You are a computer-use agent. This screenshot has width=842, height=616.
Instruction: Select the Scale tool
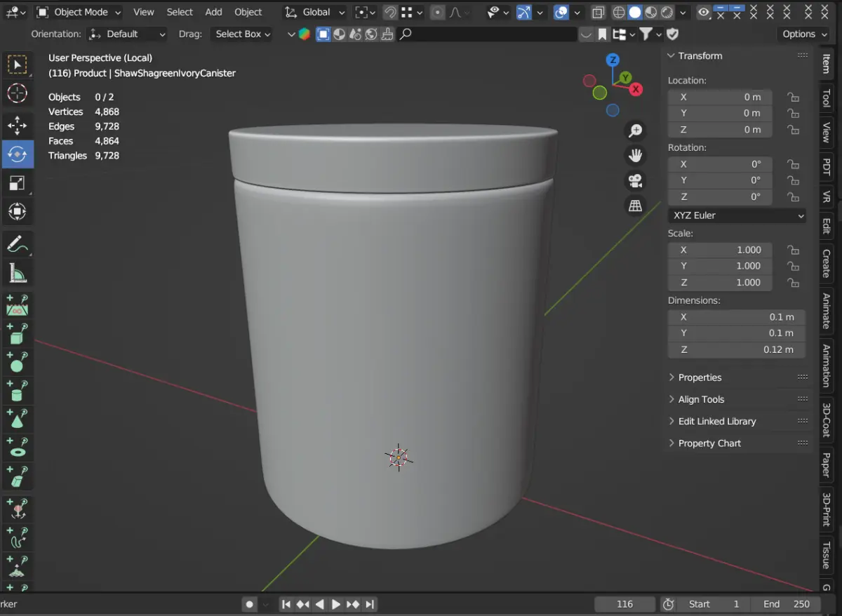coord(17,183)
